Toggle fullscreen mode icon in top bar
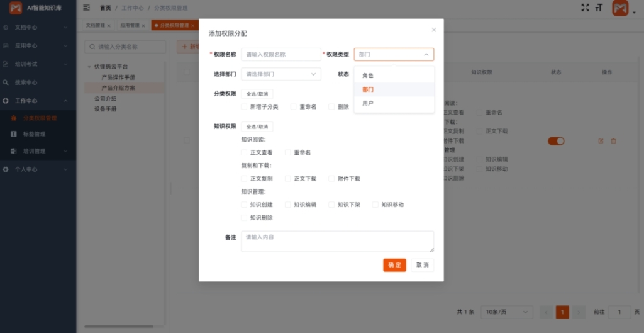 (x=585, y=8)
